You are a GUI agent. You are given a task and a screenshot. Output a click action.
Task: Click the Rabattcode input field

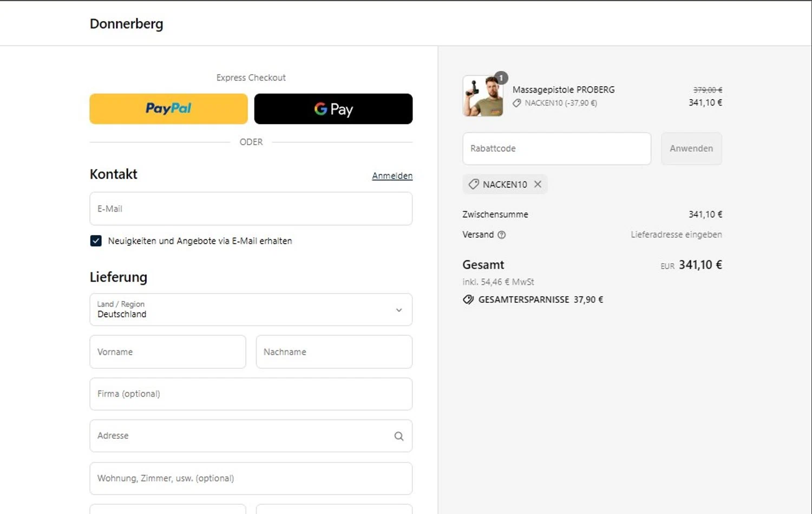tap(556, 148)
